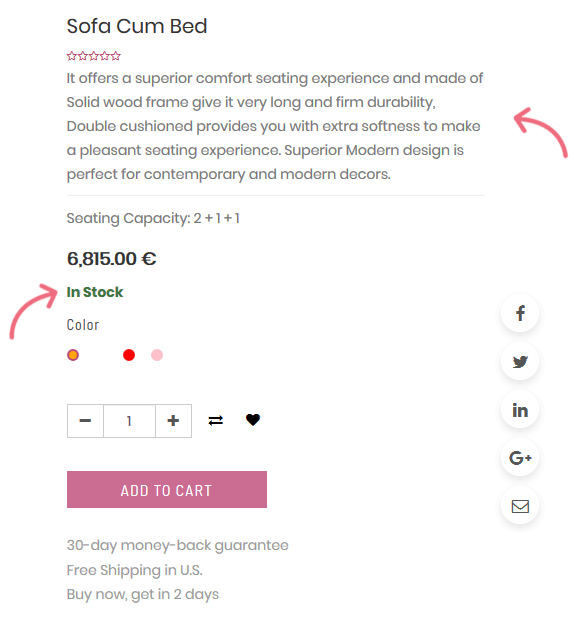Choose the red color swatch

pos(129,355)
